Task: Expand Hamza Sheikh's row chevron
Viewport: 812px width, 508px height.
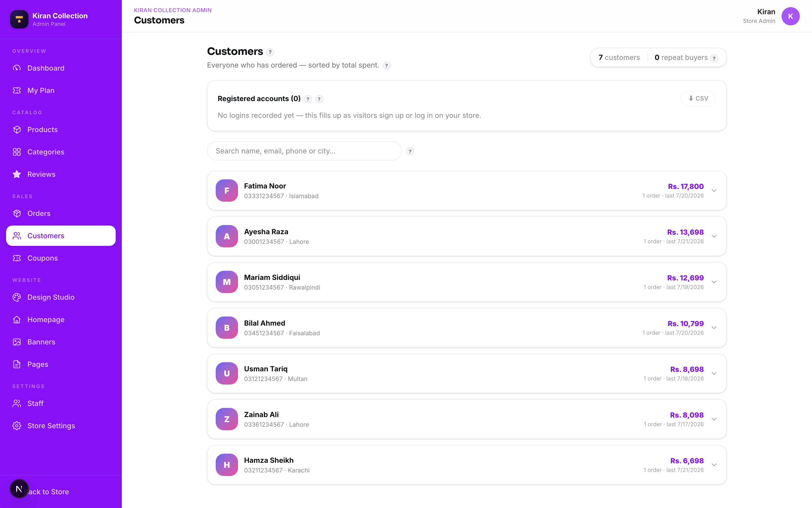Action: (x=714, y=465)
